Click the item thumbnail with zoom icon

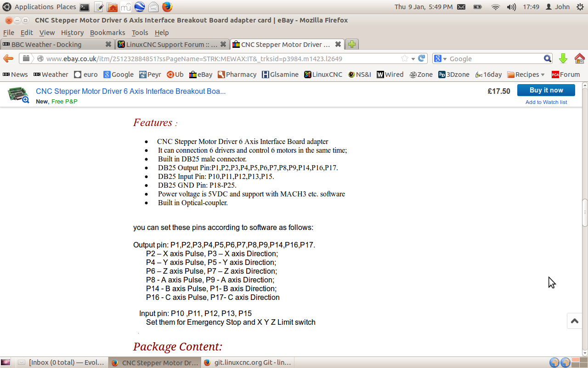pos(18,94)
